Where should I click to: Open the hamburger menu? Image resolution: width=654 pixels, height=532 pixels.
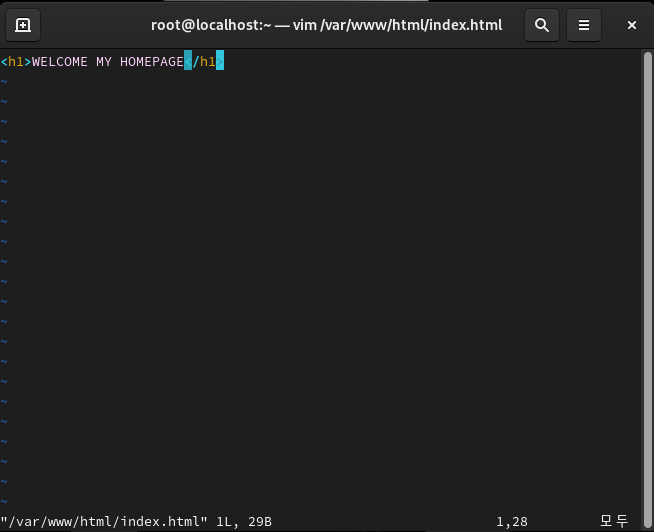tap(584, 25)
